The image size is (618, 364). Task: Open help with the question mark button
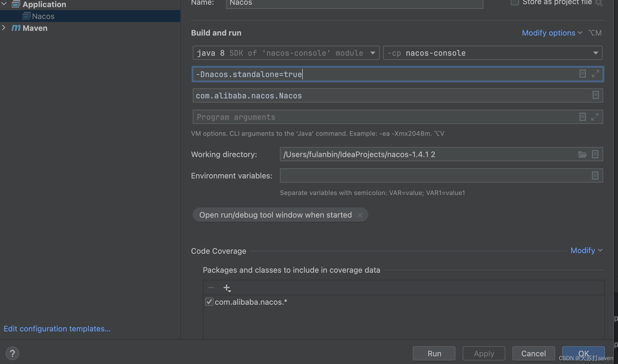(12, 353)
